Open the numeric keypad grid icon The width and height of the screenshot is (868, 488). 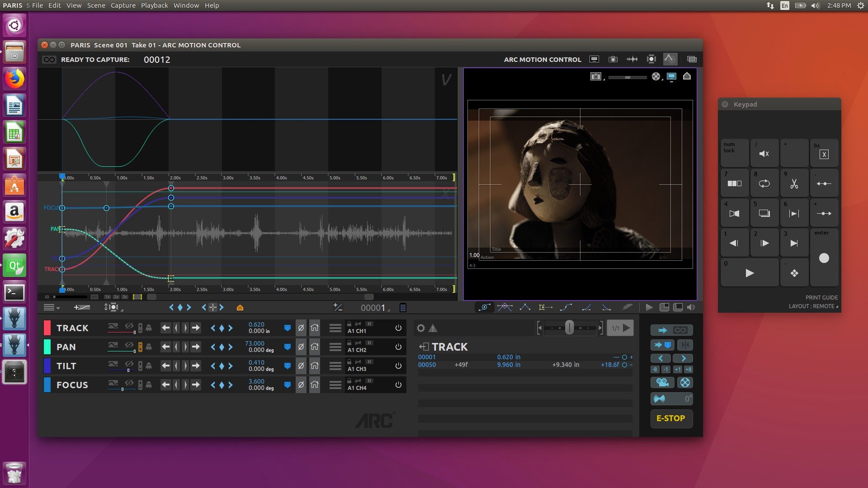point(403,308)
